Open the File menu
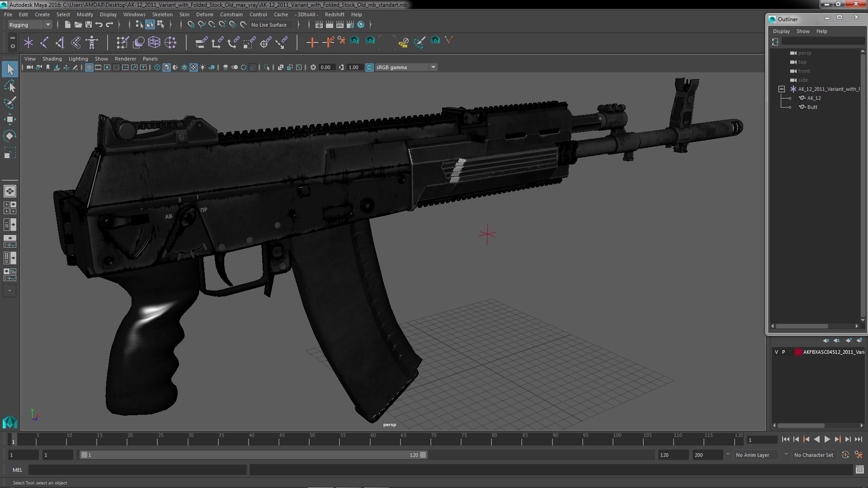The image size is (868, 488). click(x=8, y=14)
